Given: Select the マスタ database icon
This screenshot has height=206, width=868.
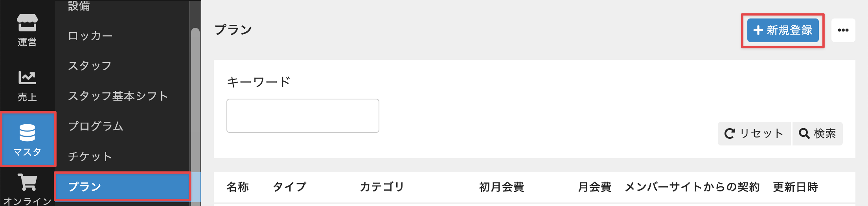Looking at the screenshot, I should pos(28,139).
